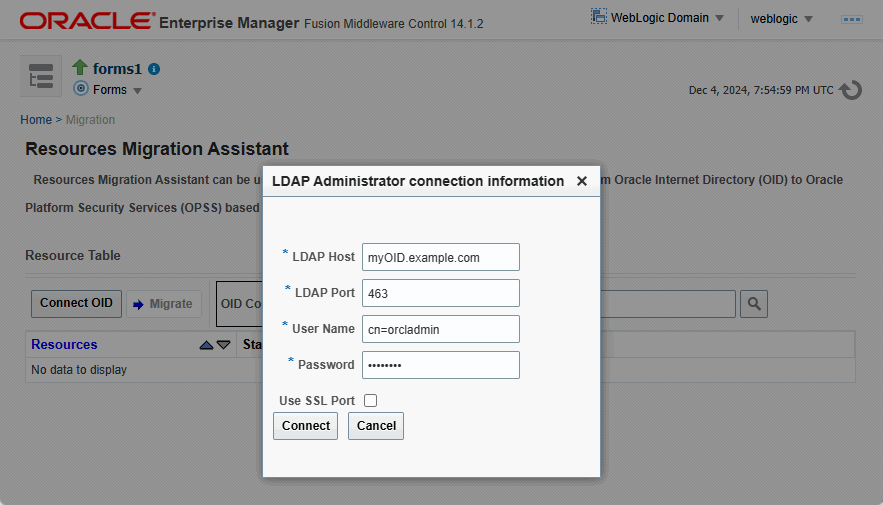This screenshot has height=505, width=883.
Task: Focus the User Name input field
Action: tap(440, 329)
